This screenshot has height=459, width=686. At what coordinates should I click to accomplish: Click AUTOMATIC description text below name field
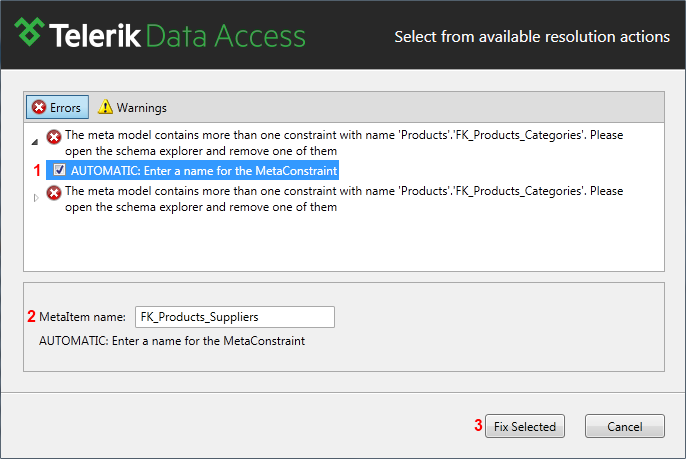pyautogui.click(x=172, y=341)
